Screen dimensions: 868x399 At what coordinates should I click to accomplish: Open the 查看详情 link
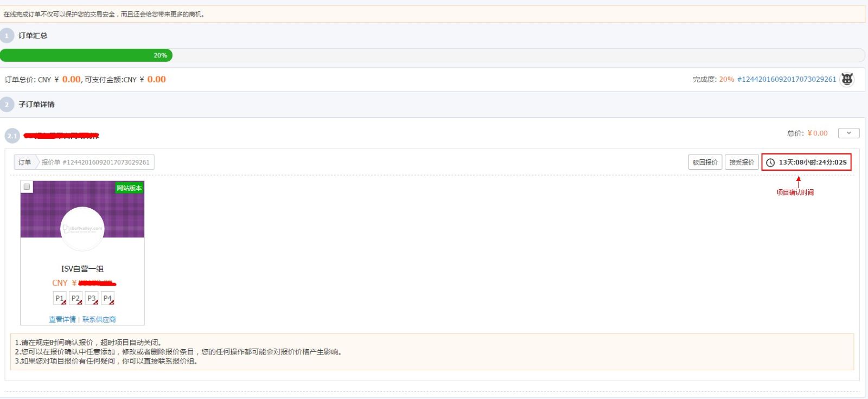pos(62,319)
